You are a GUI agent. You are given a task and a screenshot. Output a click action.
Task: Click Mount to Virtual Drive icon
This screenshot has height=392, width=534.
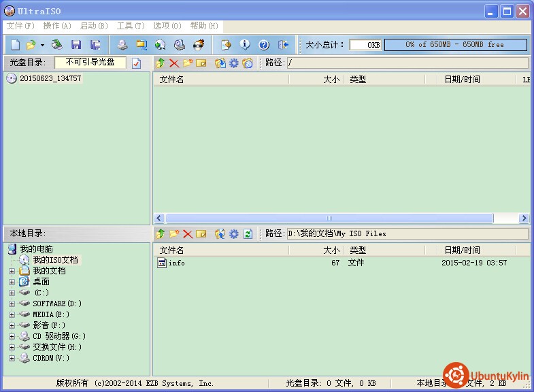pyautogui.click(x=180, y=45)
